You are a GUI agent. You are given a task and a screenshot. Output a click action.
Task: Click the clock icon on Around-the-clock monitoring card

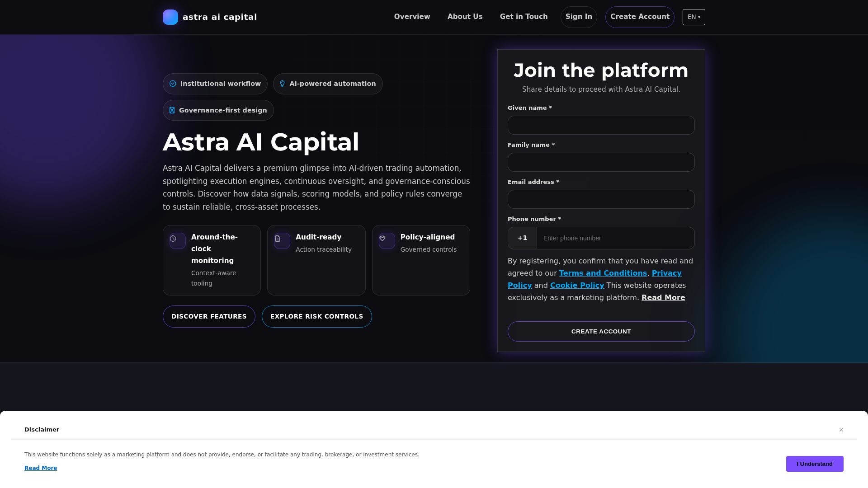point(173,239)
